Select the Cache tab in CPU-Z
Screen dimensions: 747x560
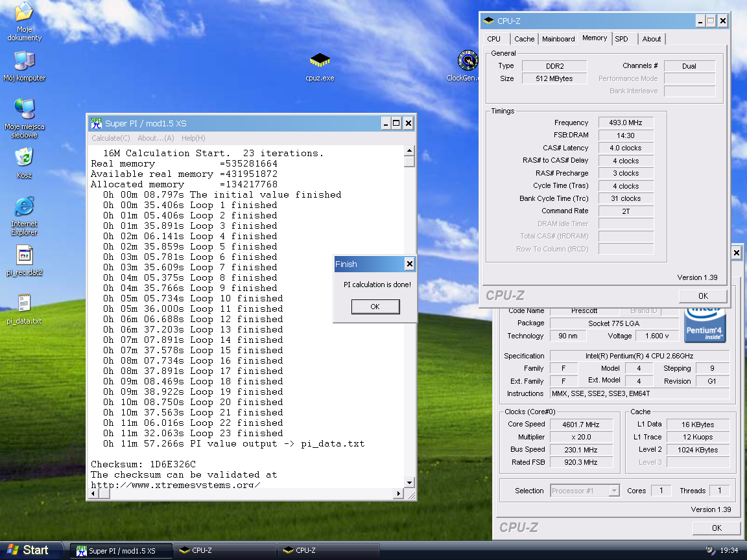click(x=524, y=39)
